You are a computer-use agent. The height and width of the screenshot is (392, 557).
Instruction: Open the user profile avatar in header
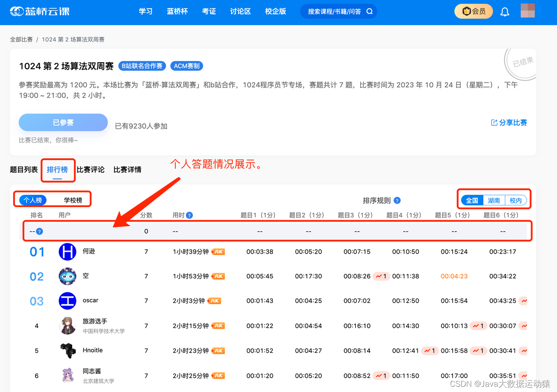pyautogui.click(x=527, y=11)
